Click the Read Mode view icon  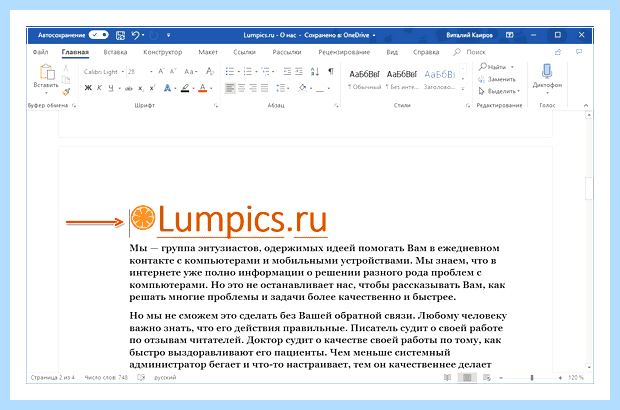tap(447, 378)
